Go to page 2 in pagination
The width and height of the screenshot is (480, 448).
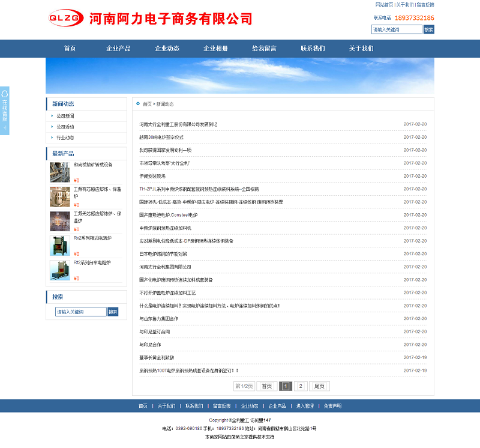point(301,386)
